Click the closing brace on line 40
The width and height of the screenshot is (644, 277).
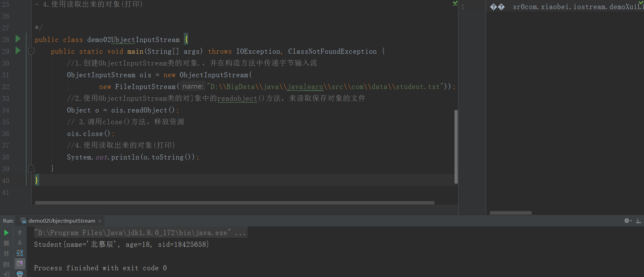click(37, 180)
